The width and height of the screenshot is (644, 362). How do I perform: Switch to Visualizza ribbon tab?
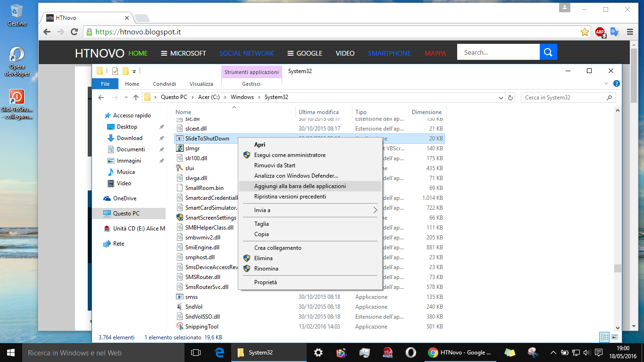click(201, 84)
